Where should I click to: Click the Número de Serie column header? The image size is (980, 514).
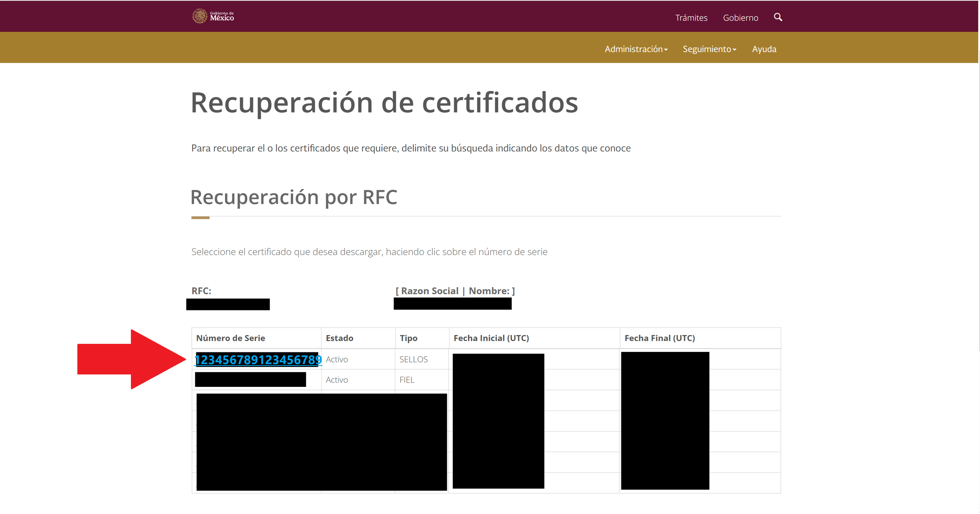[230, 338]
